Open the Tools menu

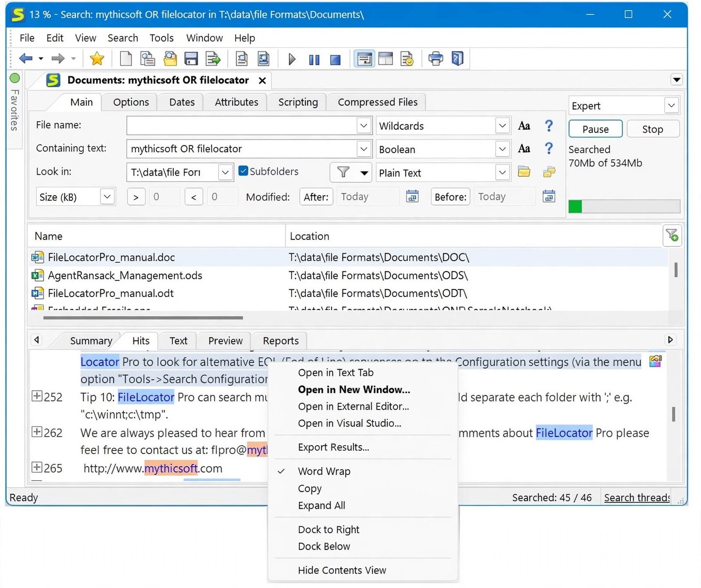coord(162,38)
